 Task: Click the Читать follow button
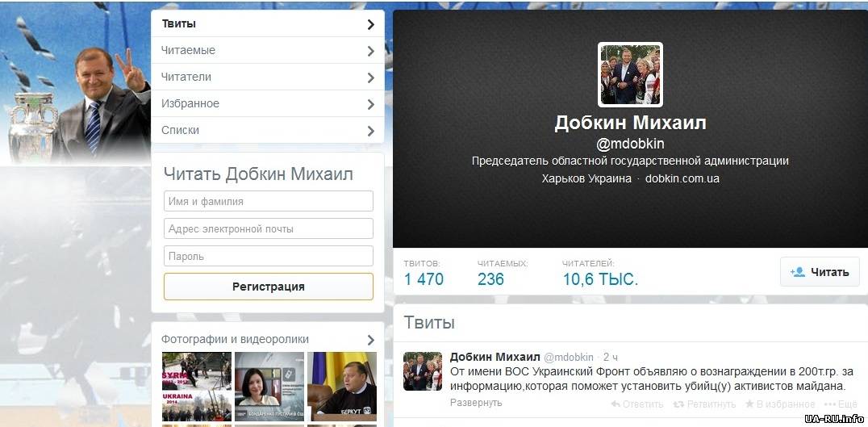[819, 272]
